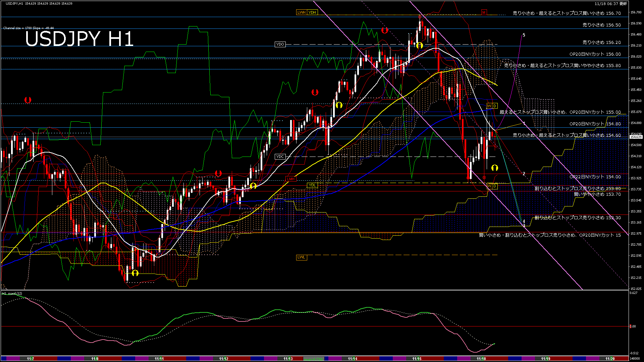This screenshot has width=644, height=362.
Task: Select the YDL level label
Action: 312,185
